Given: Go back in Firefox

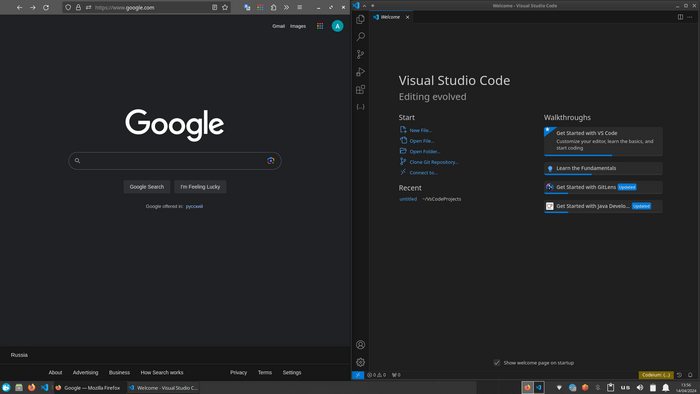Looking at the screenshot, I should click(19, 8).
